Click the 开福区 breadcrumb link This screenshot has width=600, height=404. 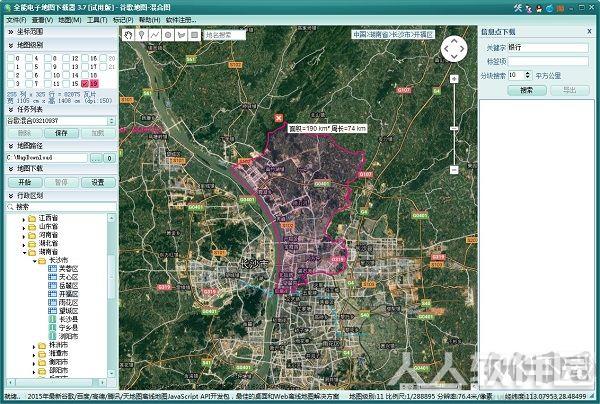(x=423, y=34)
